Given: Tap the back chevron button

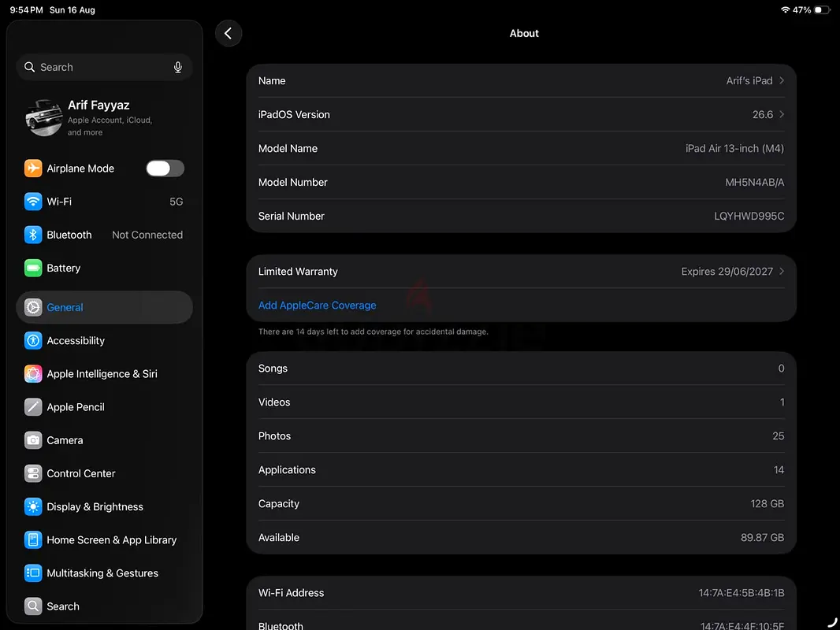Looking at the screenshot, I should point(229,33).
